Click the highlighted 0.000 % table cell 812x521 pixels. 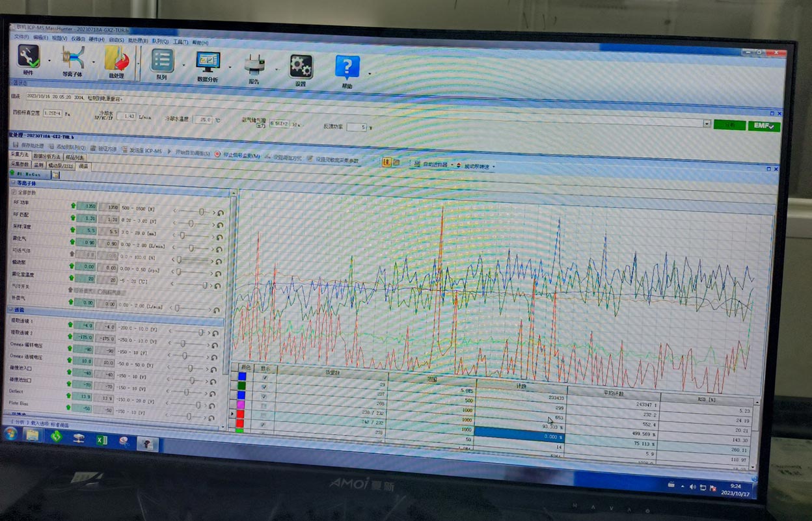520,436
